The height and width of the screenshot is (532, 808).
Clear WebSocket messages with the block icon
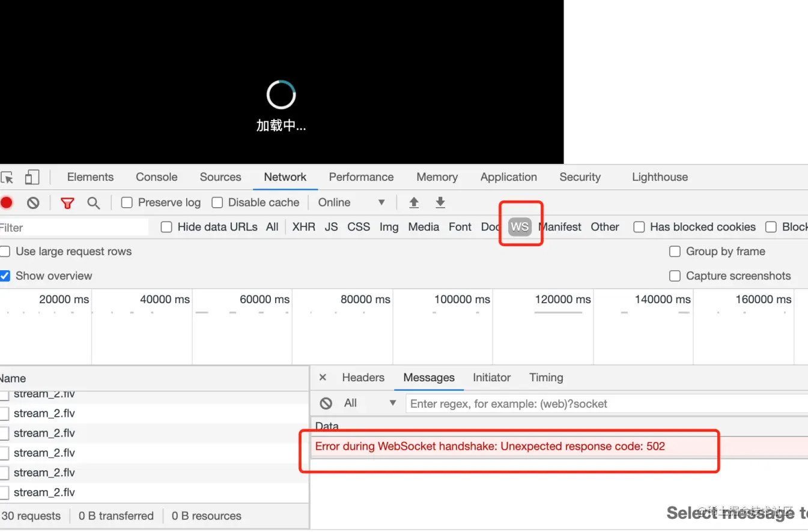(326, 404)
